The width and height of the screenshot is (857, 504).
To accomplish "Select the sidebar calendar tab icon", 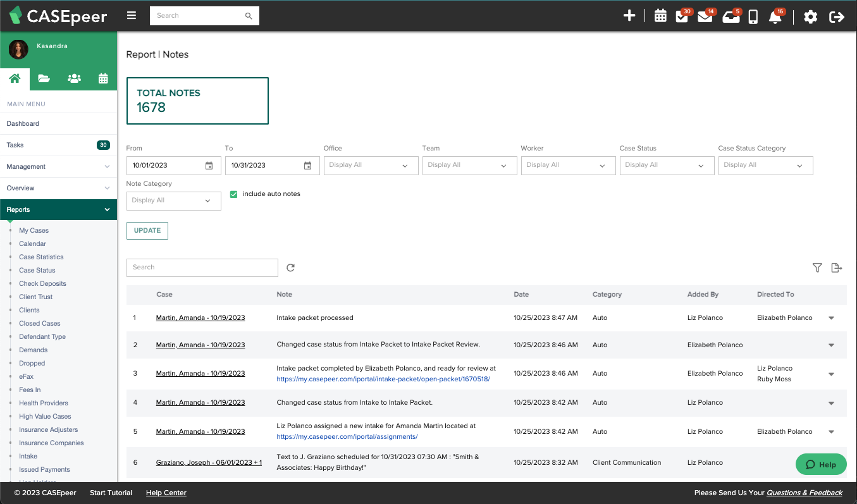I will pos(103,78).
